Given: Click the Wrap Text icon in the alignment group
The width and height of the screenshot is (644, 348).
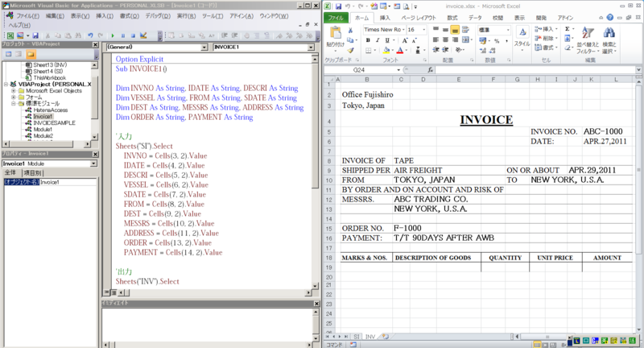Looking at the screenshot, I should click(x=465, y=30).
